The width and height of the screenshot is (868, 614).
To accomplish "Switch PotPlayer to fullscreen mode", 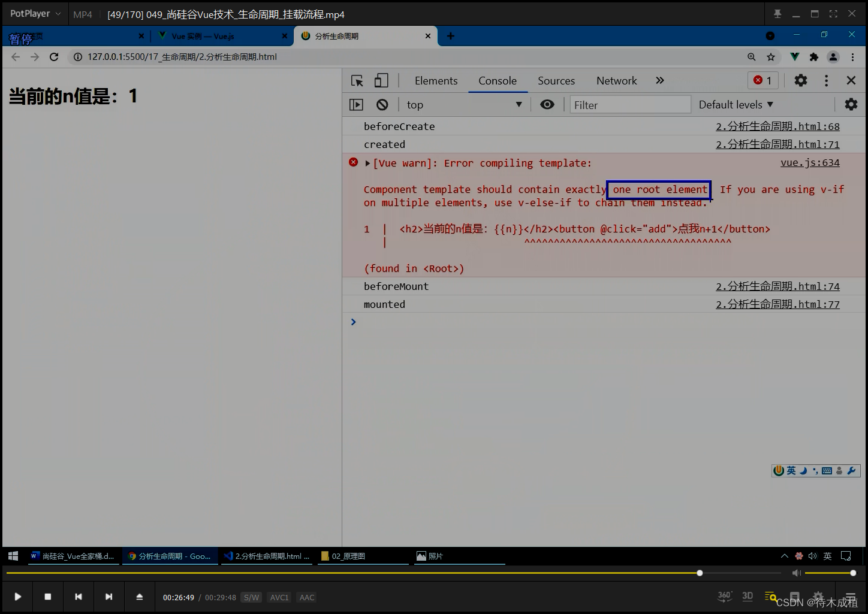I will (833, 14).
